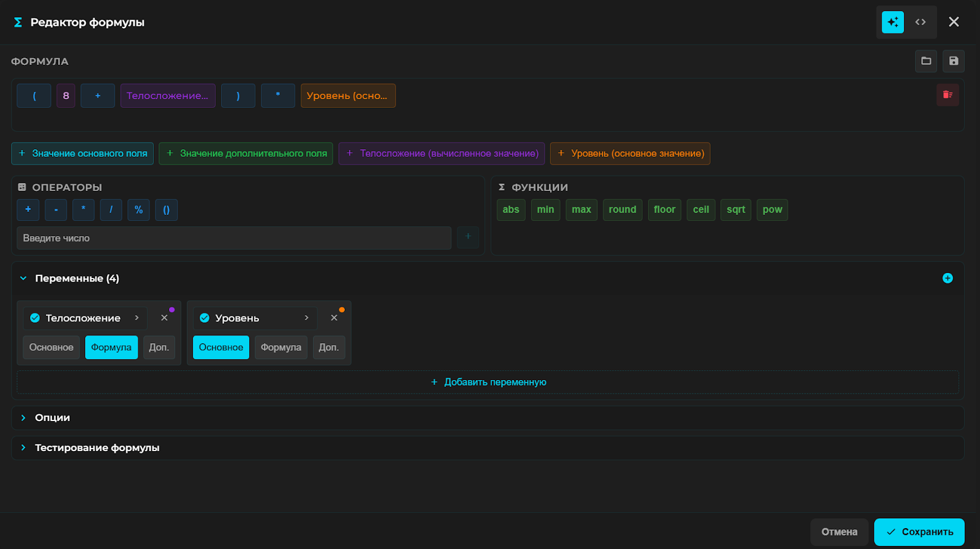Expand the Тестирование формулы section
Image resolution: width=980 pixels, height=549 pixels.
click(x=97, y=447)
